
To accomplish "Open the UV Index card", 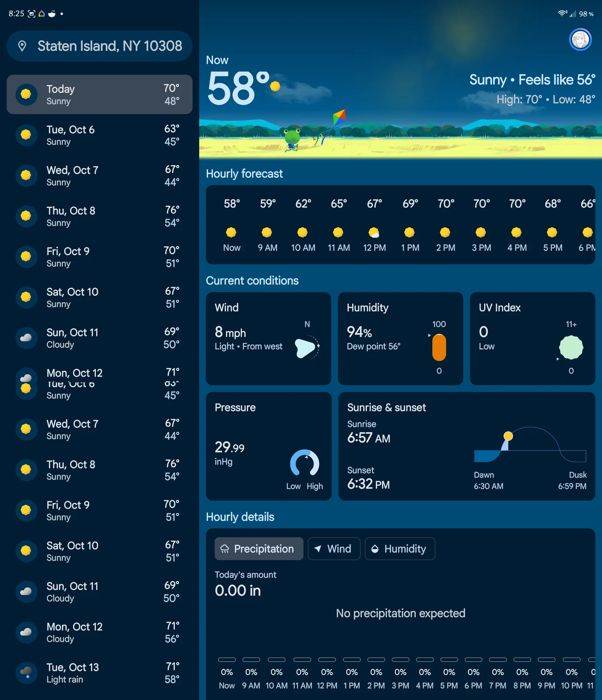I will [x=532, y=339].
